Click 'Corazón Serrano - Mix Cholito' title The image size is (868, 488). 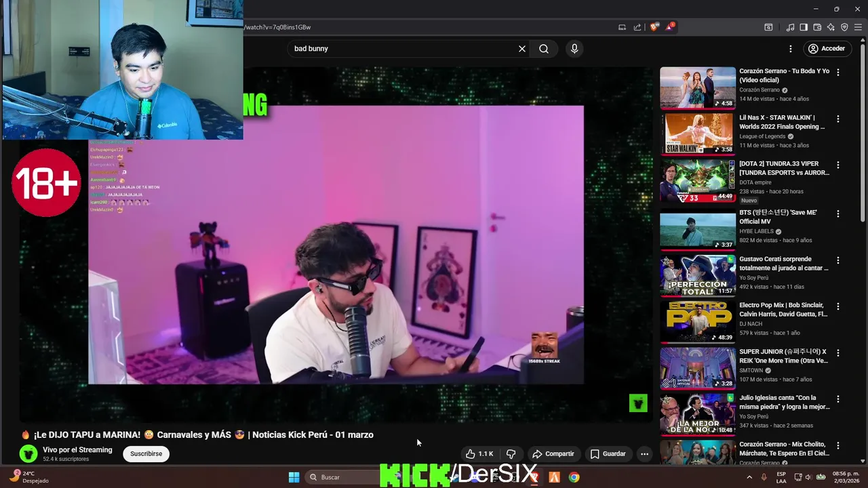(784, 449)
